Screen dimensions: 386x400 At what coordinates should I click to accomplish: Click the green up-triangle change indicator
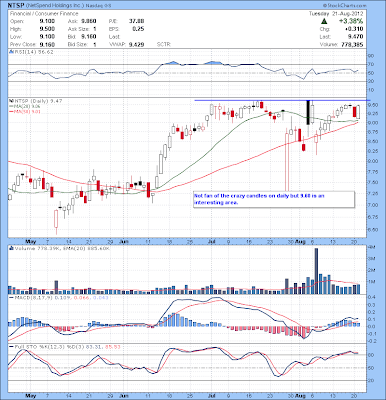pyautogui.click(x=324, y=21)
